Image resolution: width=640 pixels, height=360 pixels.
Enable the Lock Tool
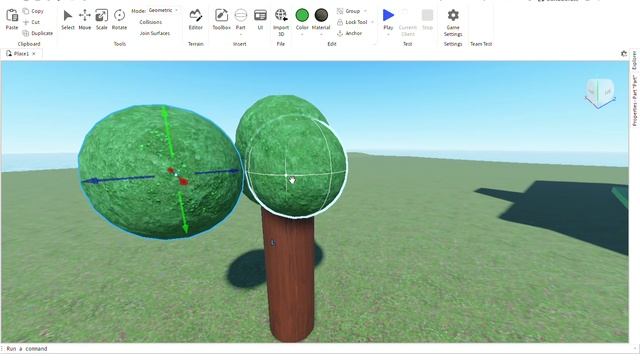coord(352,22)
